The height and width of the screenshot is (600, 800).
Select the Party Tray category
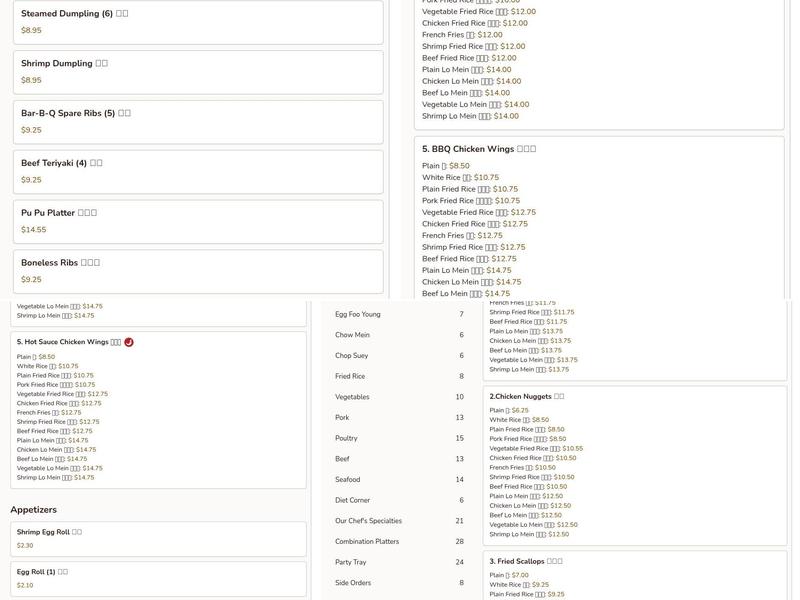click(399, 562)
